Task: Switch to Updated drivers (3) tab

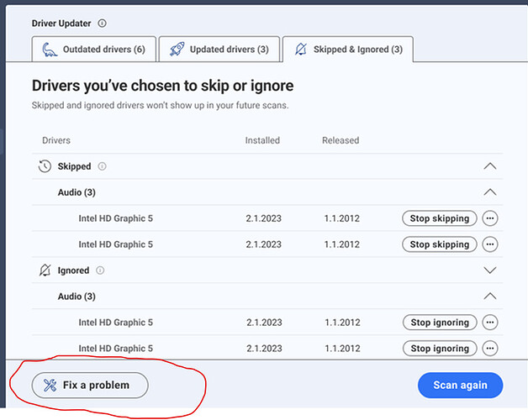Action: tap(219, 50)
